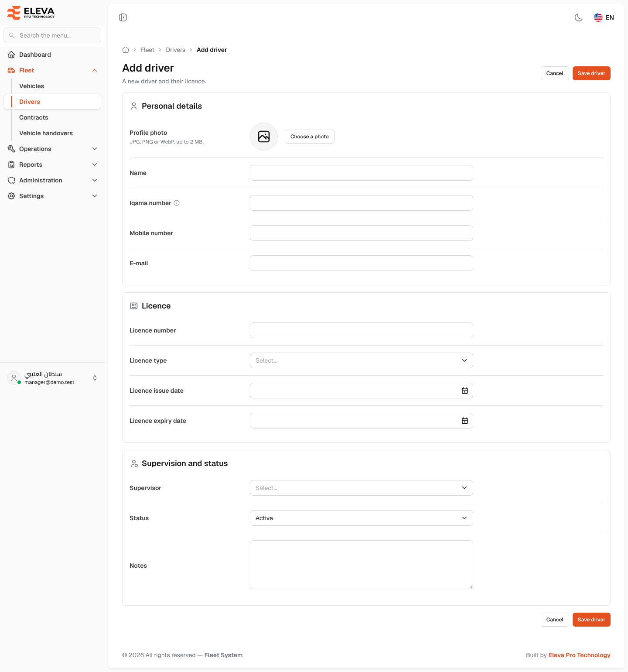Expand the Settings menu chevron

click(x=95, y=196)
